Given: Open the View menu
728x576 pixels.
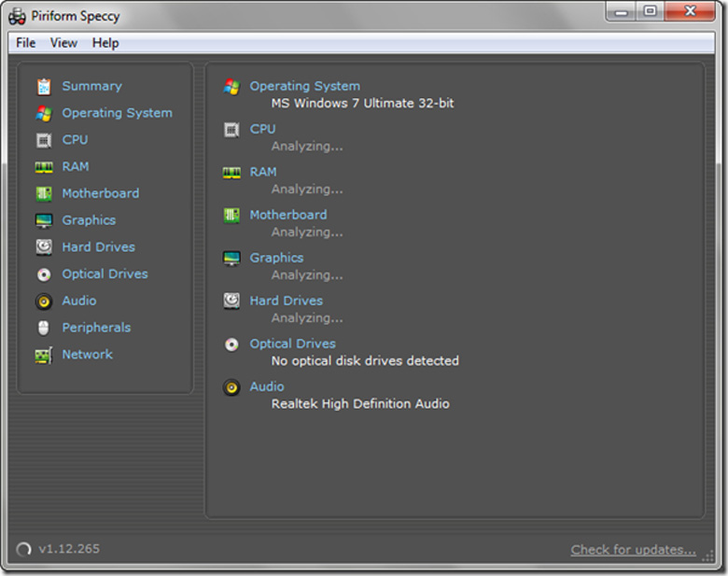Looking at the screenshot, I should 63,43.
